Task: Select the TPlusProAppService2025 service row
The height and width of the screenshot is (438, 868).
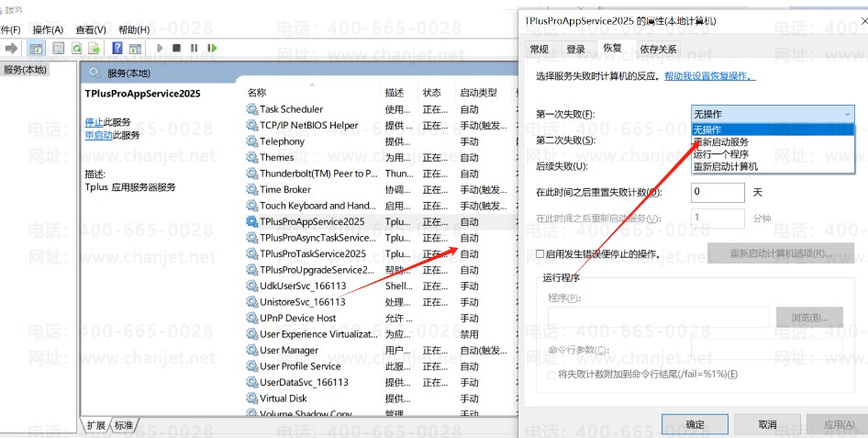Action: pos(311,221)
